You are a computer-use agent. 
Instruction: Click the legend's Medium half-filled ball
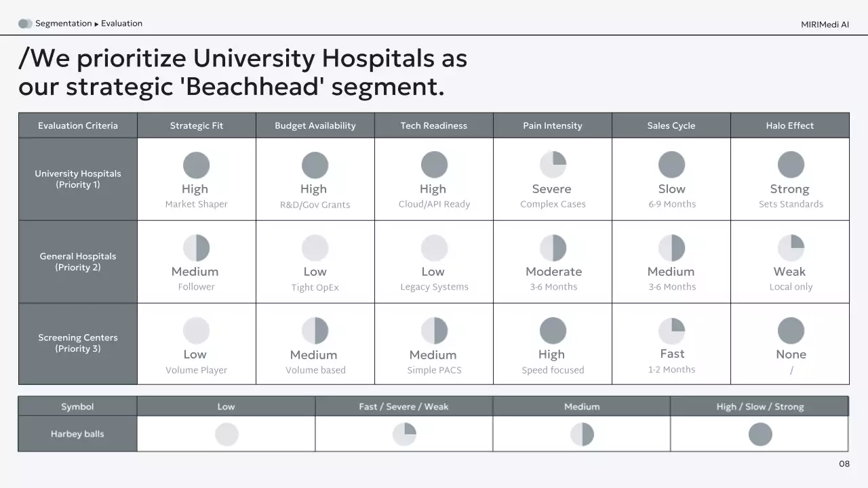pyautogui.click(x=582, y=434)
